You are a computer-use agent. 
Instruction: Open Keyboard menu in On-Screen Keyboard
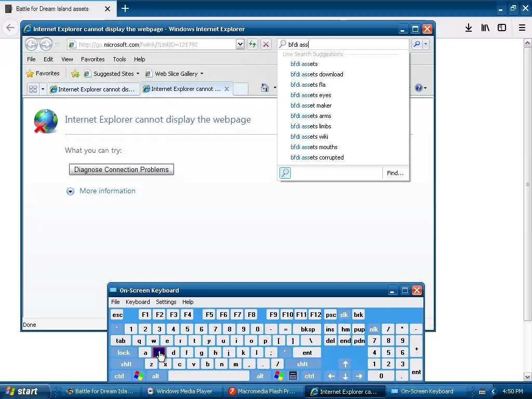(x=137, y=302)
